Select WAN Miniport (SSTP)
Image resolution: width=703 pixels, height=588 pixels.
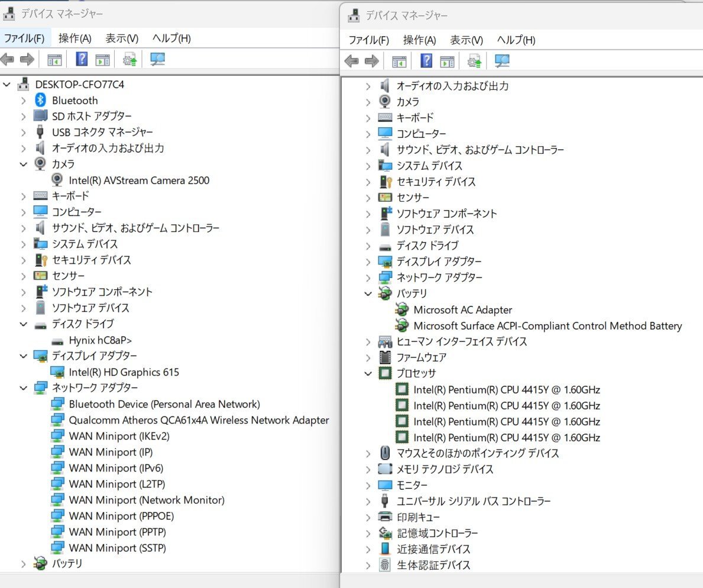[x=118, y=548]
